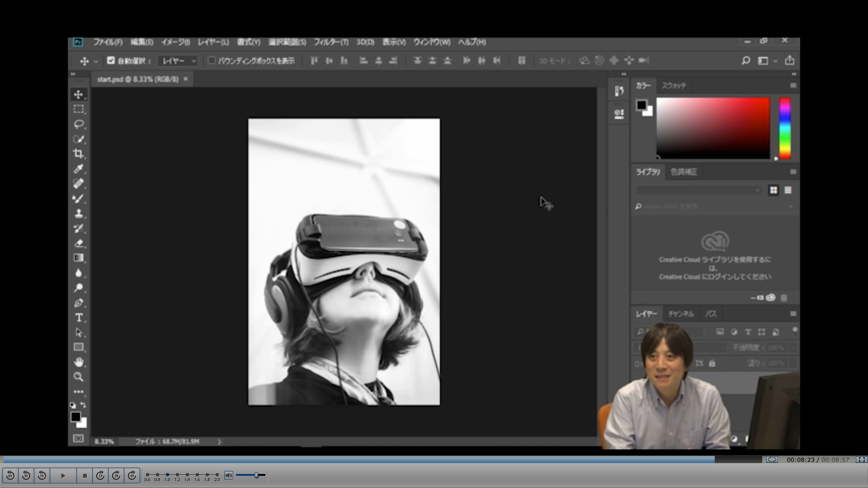Select the Eraser tool

(79, 244)
